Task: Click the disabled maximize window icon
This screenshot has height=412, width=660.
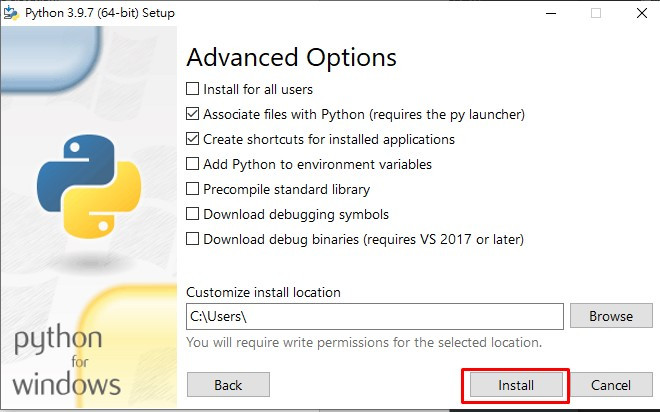Action: [596, 13]
